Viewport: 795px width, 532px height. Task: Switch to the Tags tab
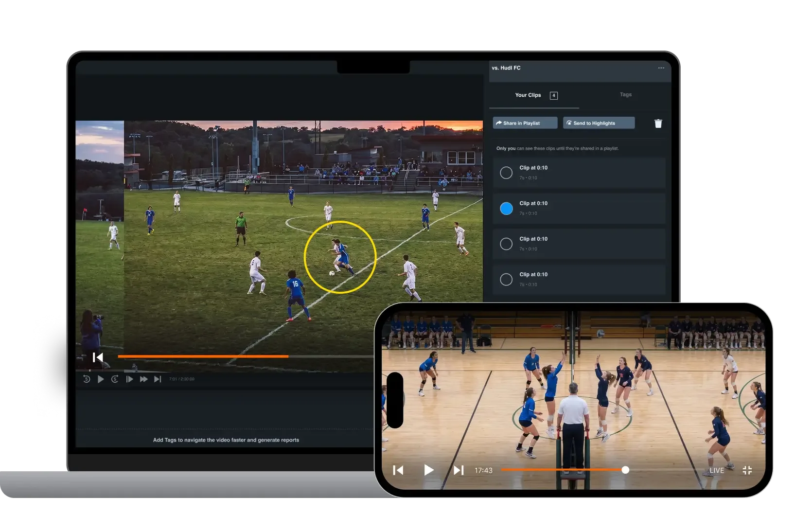click(625, 94)
